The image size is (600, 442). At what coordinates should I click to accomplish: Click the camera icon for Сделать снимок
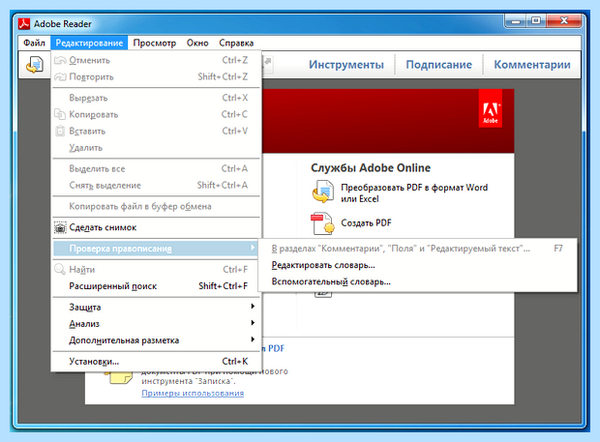click(x=60, y=227)
